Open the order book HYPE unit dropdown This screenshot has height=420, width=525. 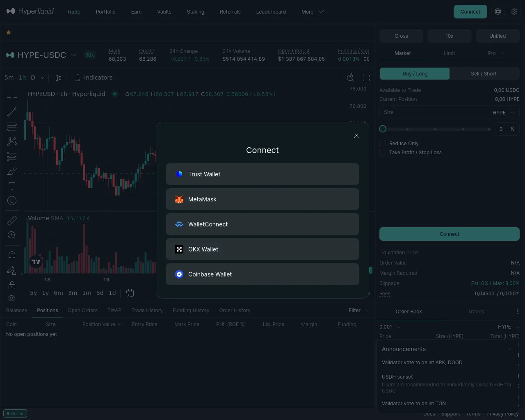click(509, 327)
